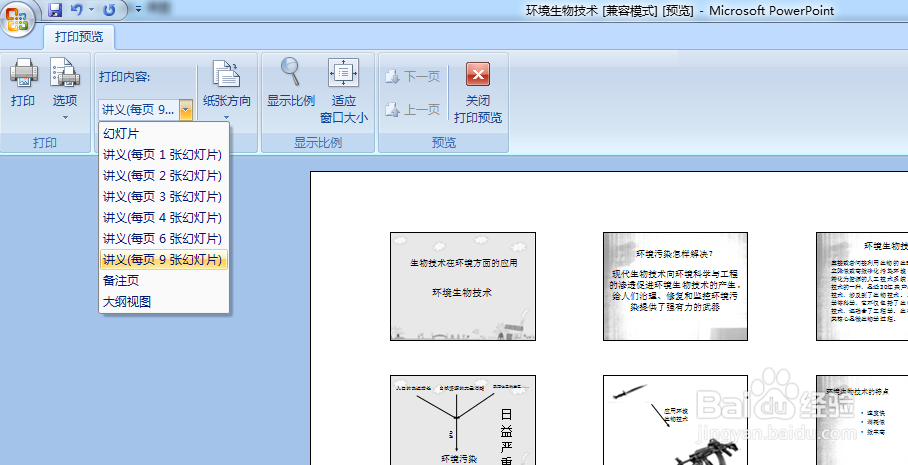The width and height of the screenshot is (908, 465).
Task: Open the 打印内容 combo box arrow
Action: point(186,109)
